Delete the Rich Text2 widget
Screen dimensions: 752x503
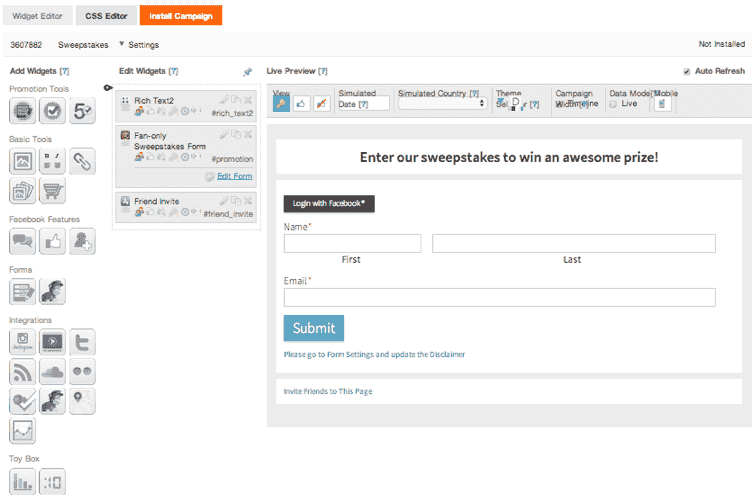click(x=248, y=100)
